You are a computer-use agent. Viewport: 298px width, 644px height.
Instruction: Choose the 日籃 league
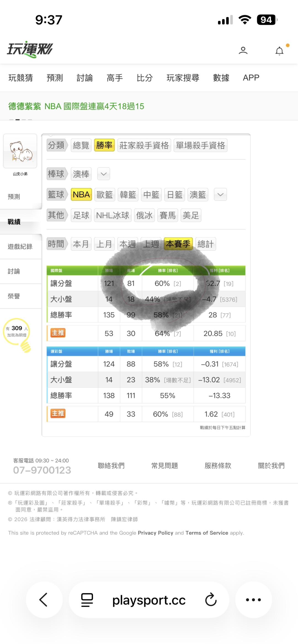point(174,195)
